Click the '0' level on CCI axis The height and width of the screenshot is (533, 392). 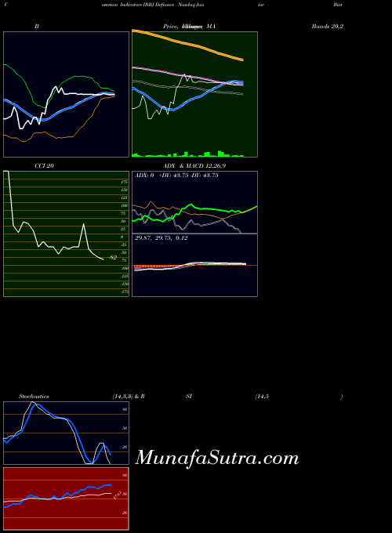[122, 237]
